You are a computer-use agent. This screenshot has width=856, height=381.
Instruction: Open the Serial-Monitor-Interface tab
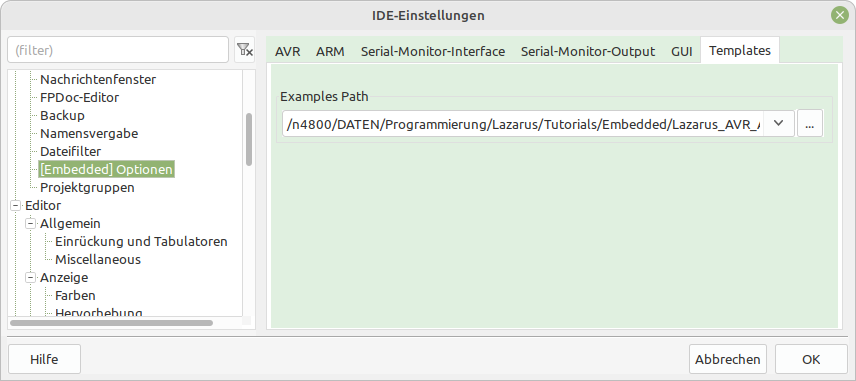pyautogui.click(x=433, y=52)
